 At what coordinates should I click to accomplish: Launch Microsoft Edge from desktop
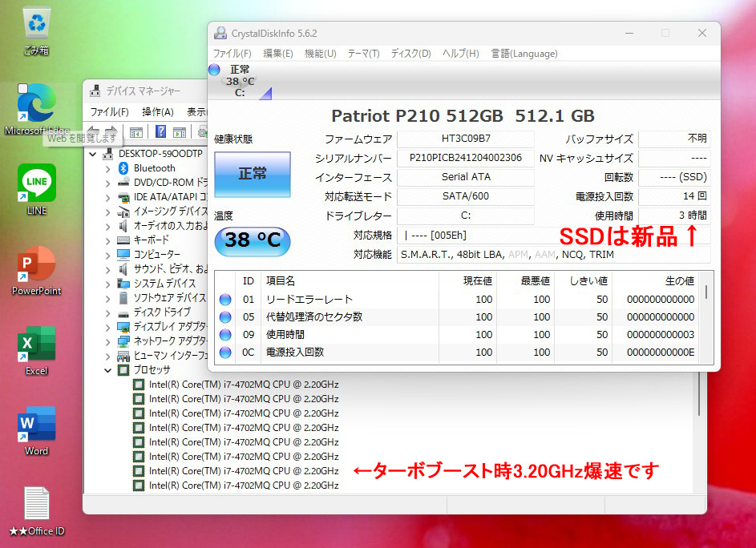click(x=37, y=103)
